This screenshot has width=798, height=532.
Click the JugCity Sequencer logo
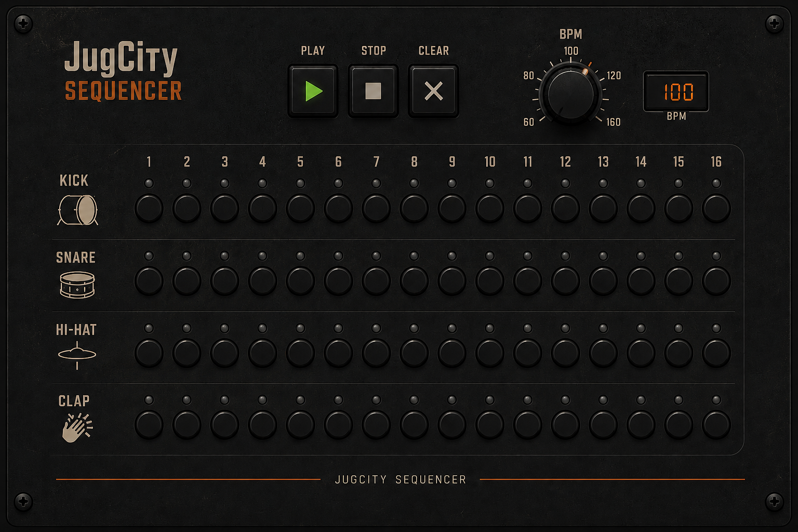[123, 71]
